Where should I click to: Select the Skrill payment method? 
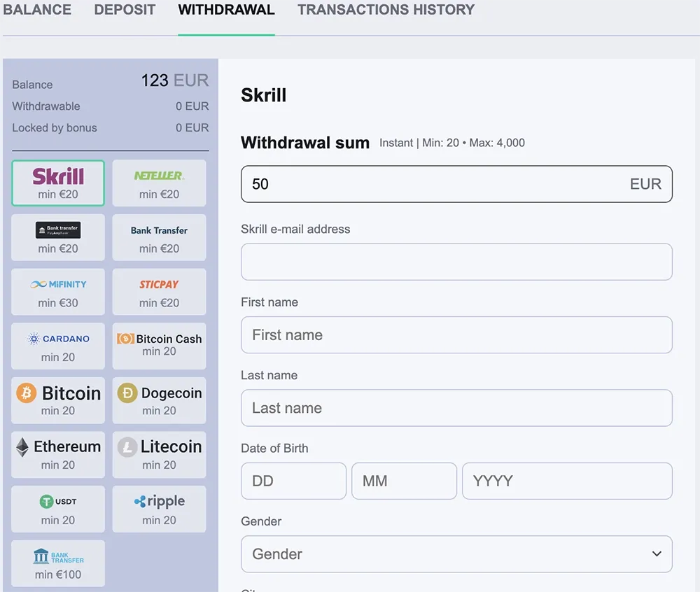58,183
